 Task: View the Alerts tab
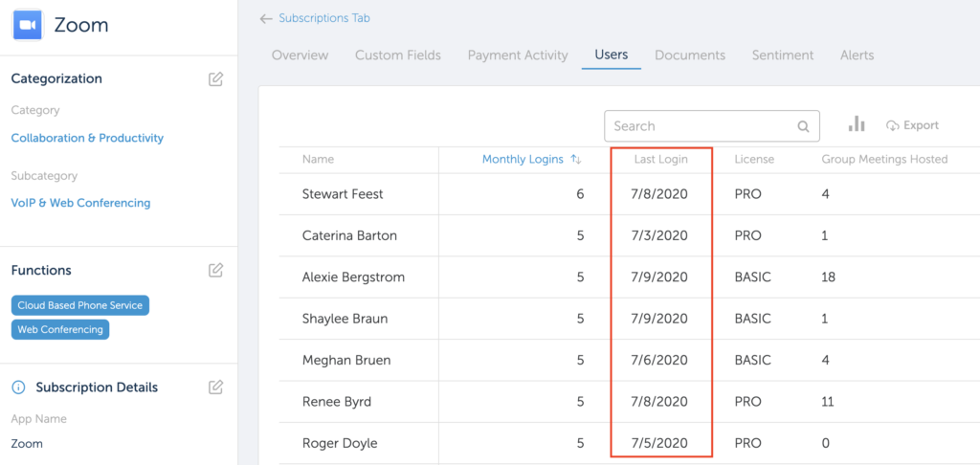tap(857, 55)
